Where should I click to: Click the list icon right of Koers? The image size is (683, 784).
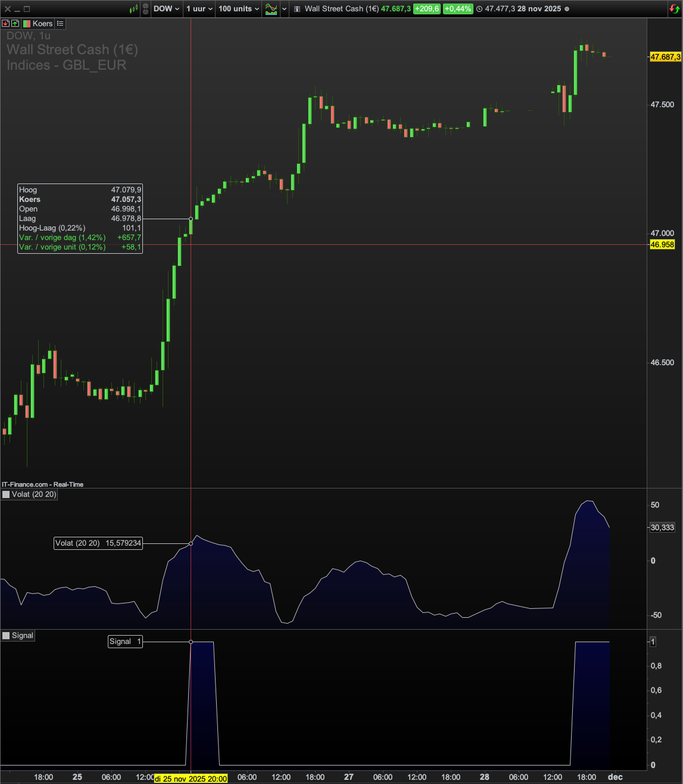(x=60, y=24)
